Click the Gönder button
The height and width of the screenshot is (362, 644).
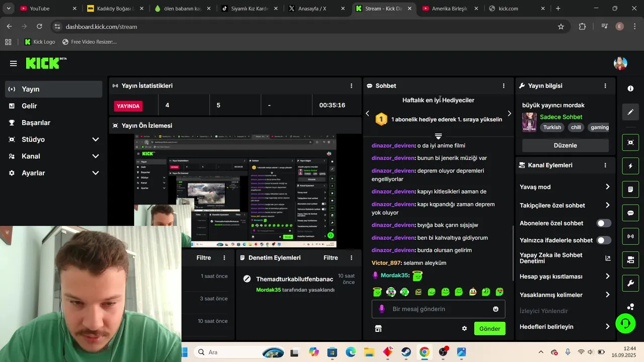coord(490,329)
